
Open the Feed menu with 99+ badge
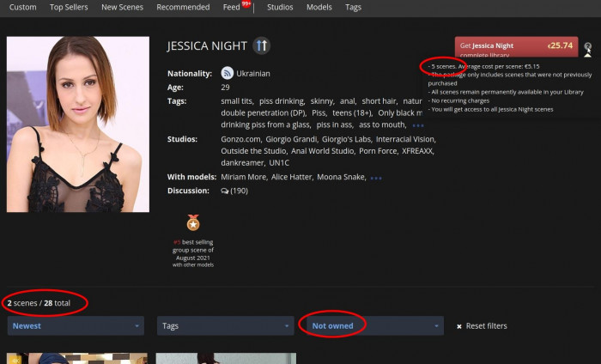tap(232, 7)
